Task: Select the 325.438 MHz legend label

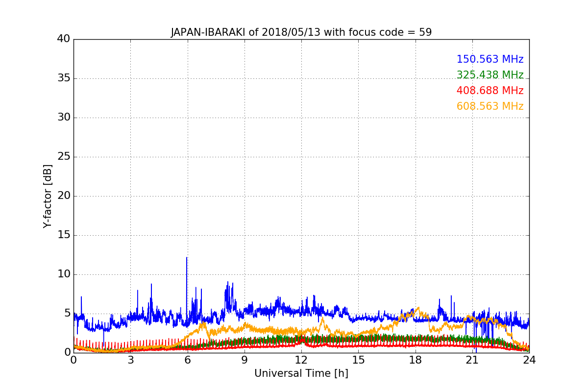Action: click(x=490, y=75)
